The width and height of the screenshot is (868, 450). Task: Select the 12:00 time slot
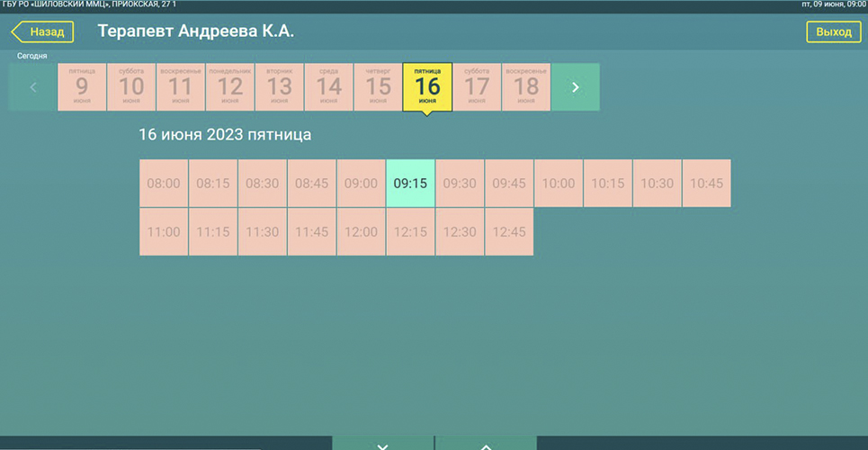coord(361,232)
